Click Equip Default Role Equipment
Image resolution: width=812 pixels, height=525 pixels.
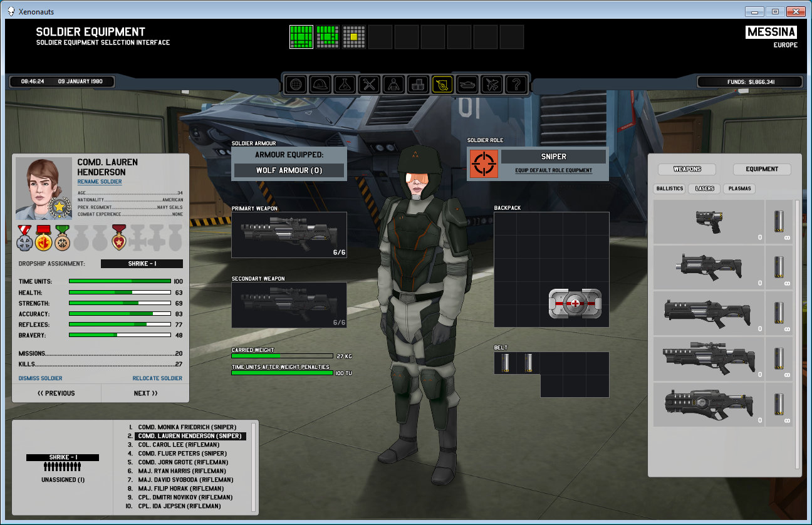tap(553, 170)
